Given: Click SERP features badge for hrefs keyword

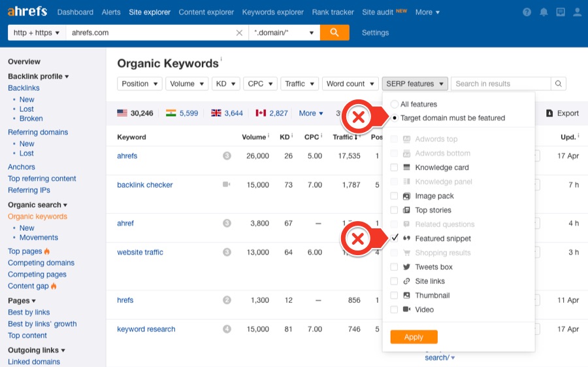Looking at the screenshot, I should point(227,300).
